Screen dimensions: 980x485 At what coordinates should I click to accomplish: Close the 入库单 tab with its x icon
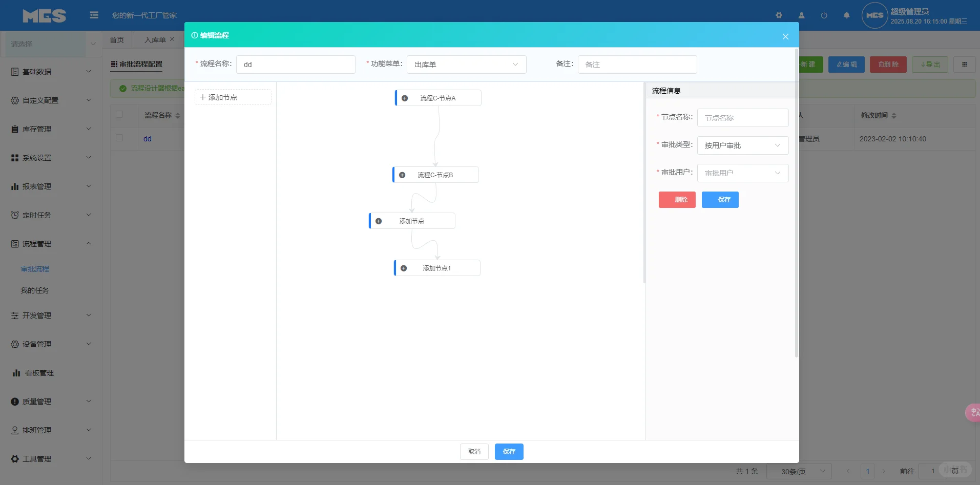click(x=172, y=39)
